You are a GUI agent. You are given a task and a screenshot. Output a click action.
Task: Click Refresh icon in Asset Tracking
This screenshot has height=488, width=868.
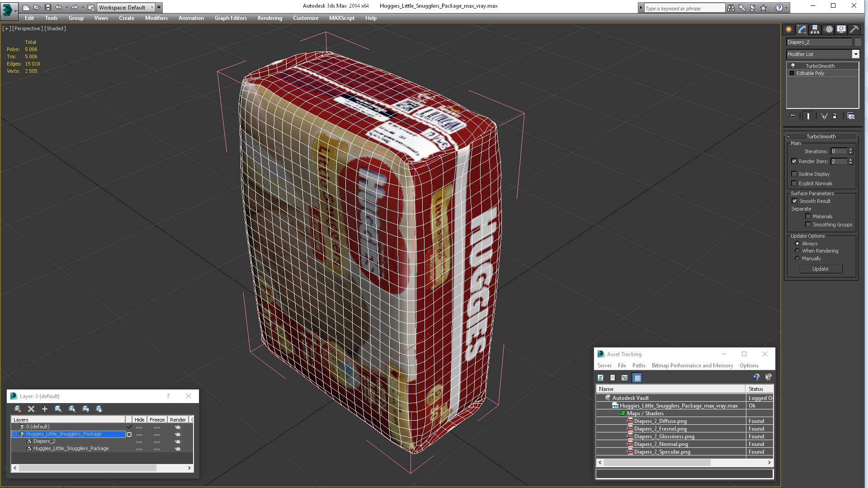pos(600,378)
